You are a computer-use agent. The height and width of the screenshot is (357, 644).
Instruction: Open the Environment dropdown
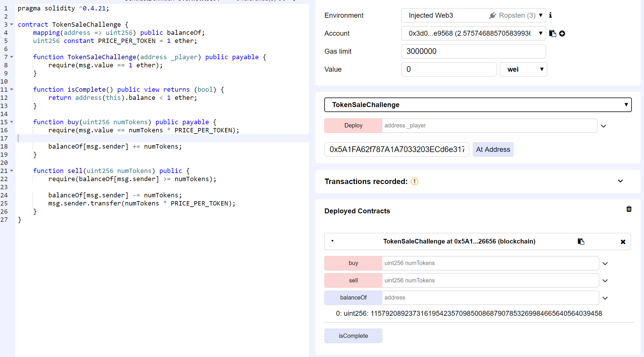tap(473, 15)
